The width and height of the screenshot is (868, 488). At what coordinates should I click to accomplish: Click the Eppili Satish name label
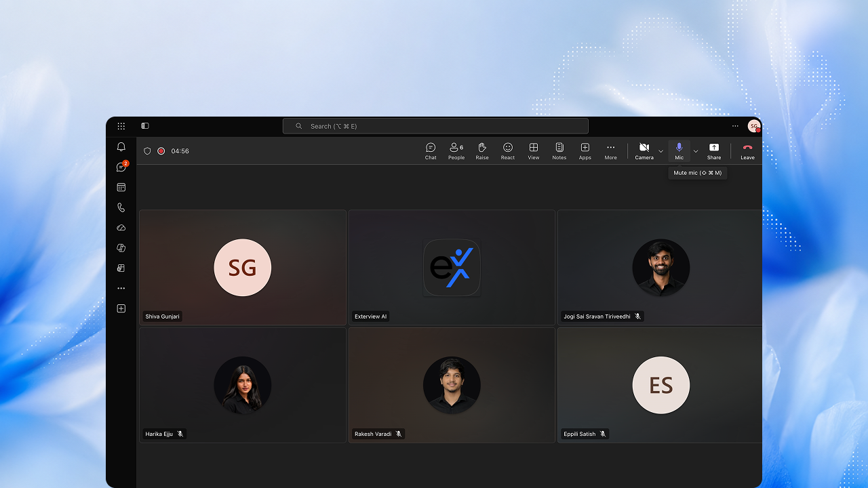click(x=580, y=434)
